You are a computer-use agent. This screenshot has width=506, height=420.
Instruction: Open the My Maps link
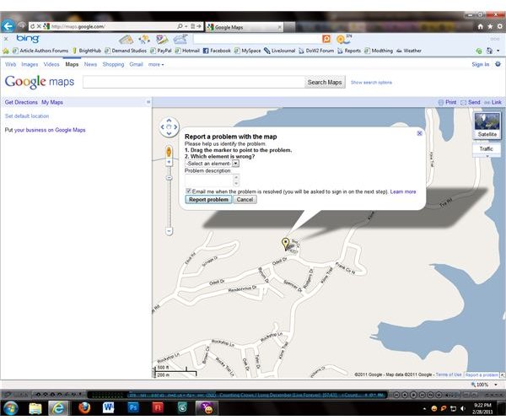click(52, 102)
